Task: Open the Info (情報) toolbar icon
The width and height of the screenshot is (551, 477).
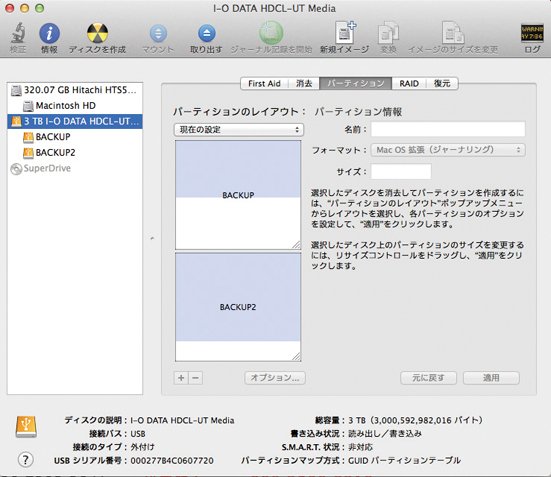Action: 49,33
